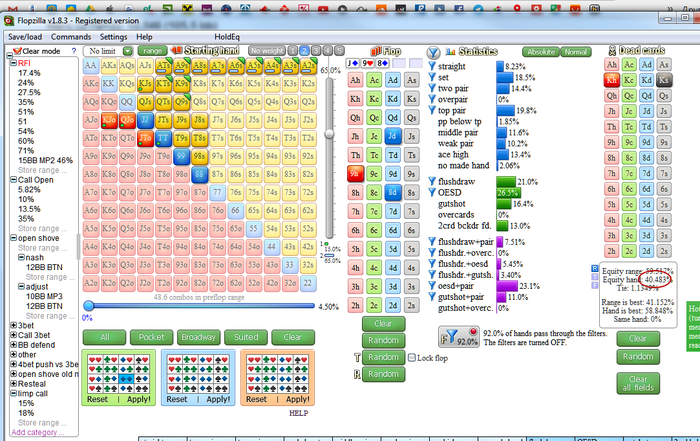Screen dimensions: 700x441
Task: Click the Statistics bar chart icon
Action: (450, 52)
